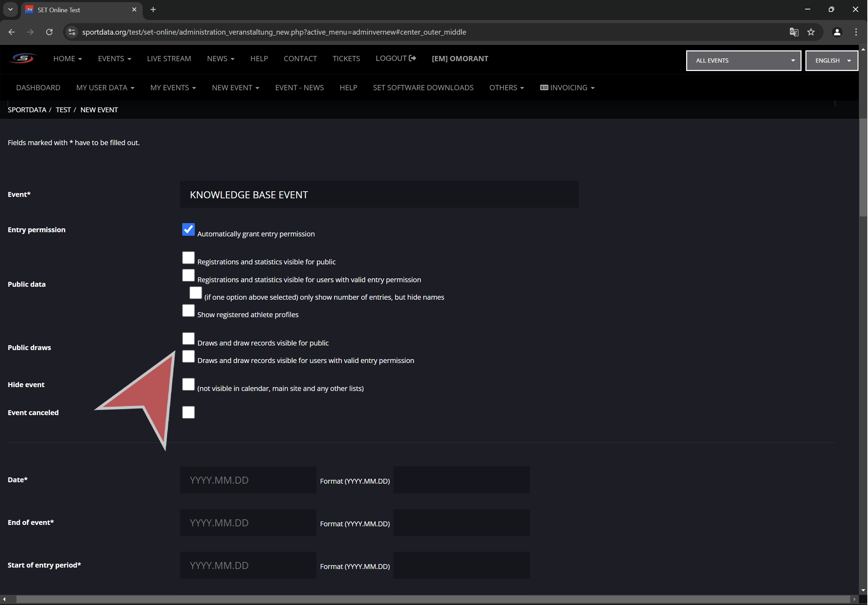Tick the Event canceled checkbox
Image resolution: width=868 pixels, height=605 pixels.
(188, 413)
